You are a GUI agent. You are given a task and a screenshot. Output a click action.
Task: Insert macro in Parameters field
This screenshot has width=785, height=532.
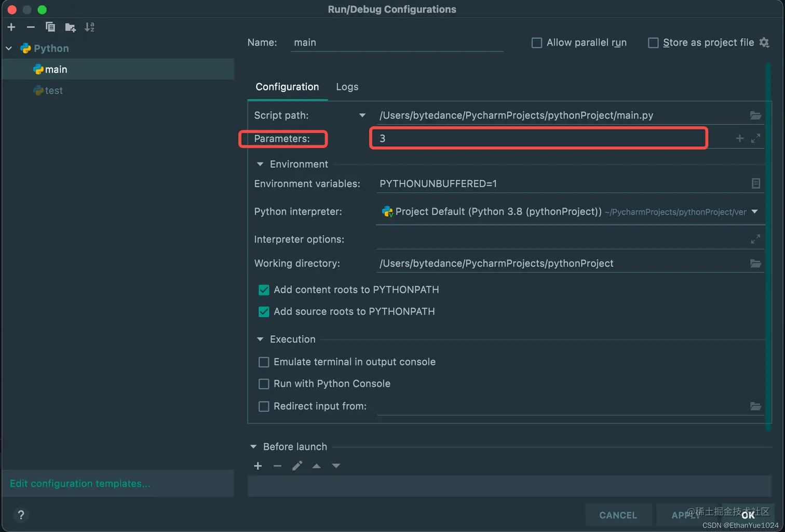740,138
